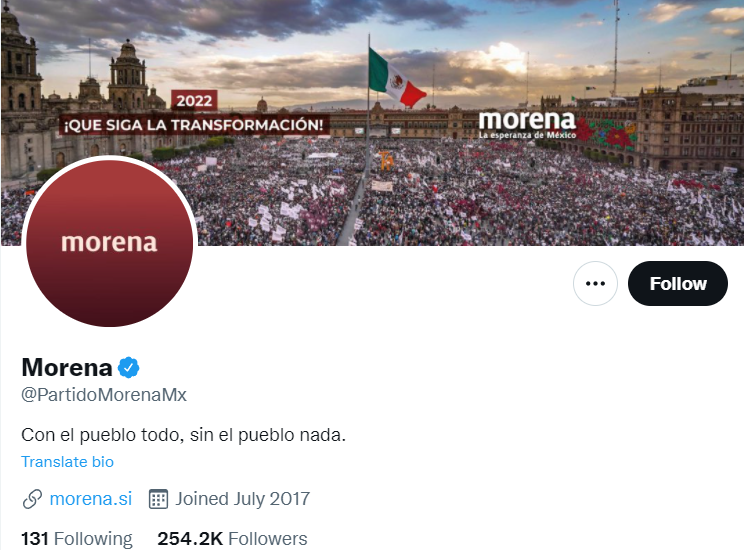Click the chain link icon
The width and height of the screenshot is (744, 550).
[32, 499]
